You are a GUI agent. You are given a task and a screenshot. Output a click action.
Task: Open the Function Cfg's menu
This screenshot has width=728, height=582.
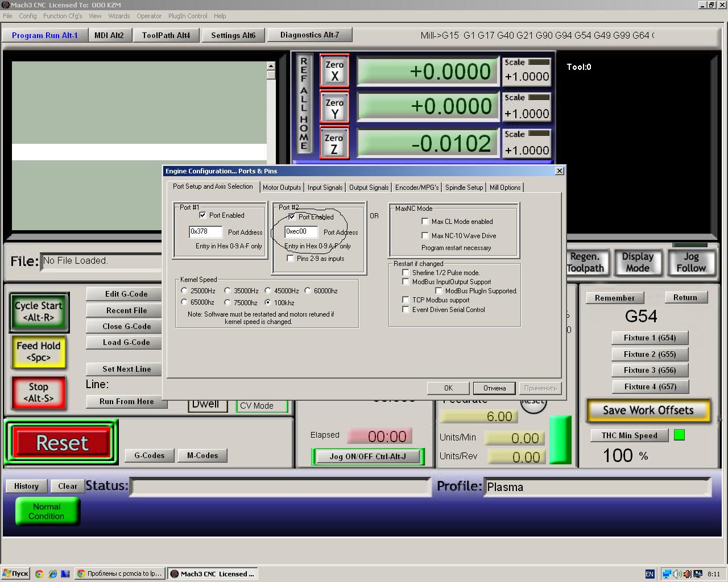pyautogui.click(x=63, y=16)
